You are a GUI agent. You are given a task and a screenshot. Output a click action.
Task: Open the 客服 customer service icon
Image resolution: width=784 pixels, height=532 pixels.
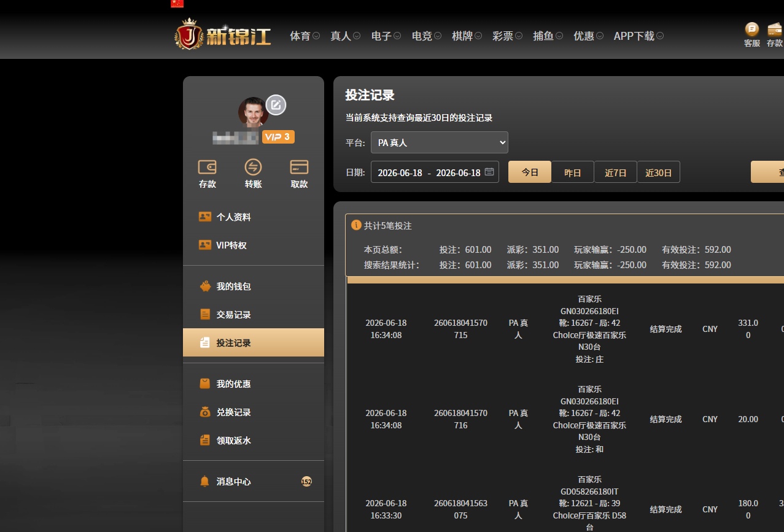[752, 35]
